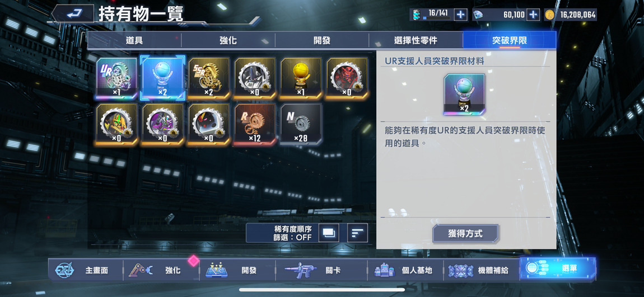Add diamonds with the plus button
The image size is (644, 297).
533,15
